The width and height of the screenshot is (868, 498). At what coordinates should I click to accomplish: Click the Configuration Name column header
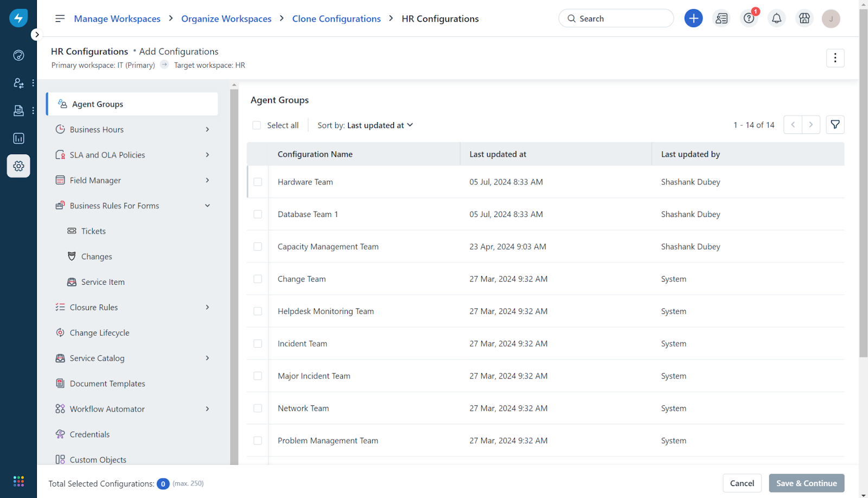click(x=315, y=154)
